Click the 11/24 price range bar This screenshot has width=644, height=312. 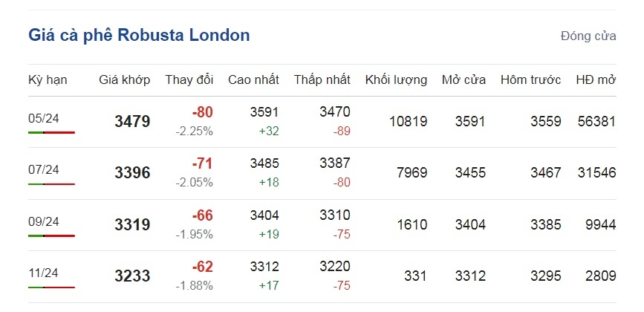(x=52, y=287)
